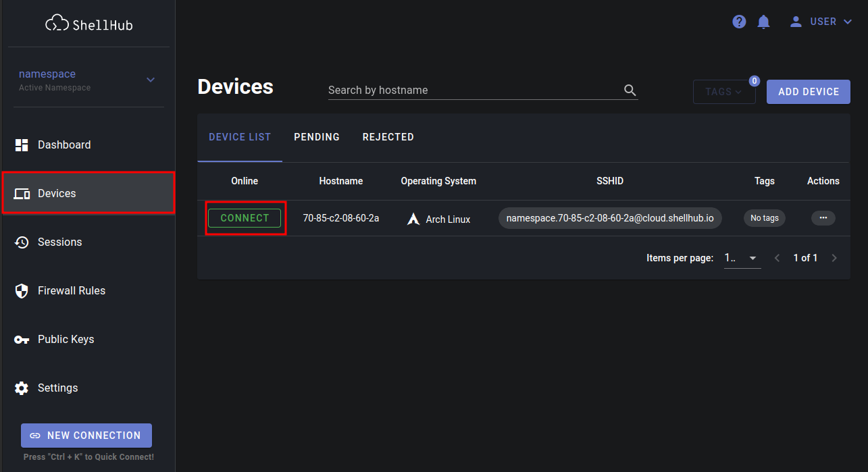Switch to the Pending tab
The width and height of the screenshot is (868, 472).
[317, 137]
